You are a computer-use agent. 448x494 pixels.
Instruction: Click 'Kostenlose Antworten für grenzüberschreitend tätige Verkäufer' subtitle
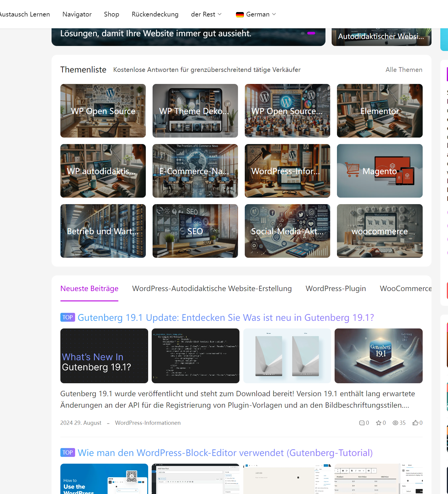[x=207, y=70]
